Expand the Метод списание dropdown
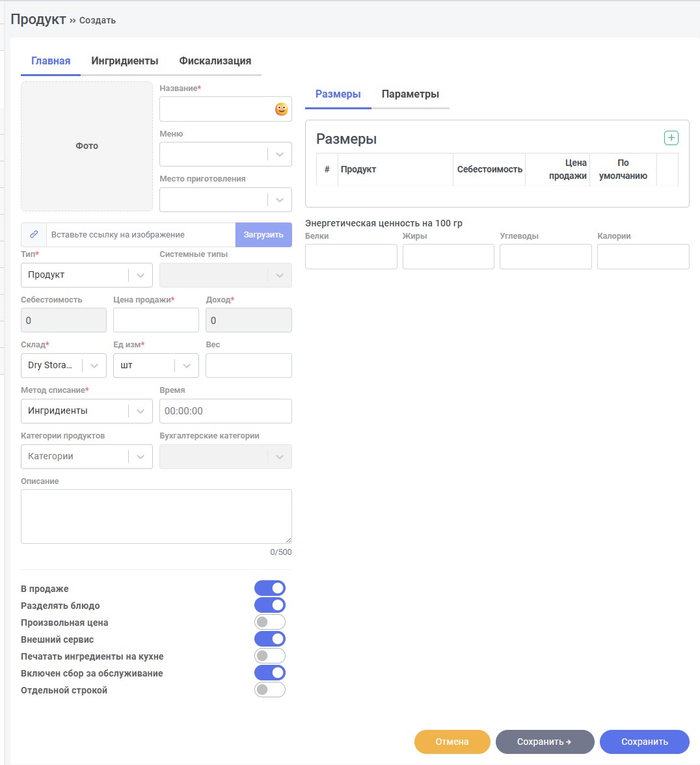 [87, 411]
